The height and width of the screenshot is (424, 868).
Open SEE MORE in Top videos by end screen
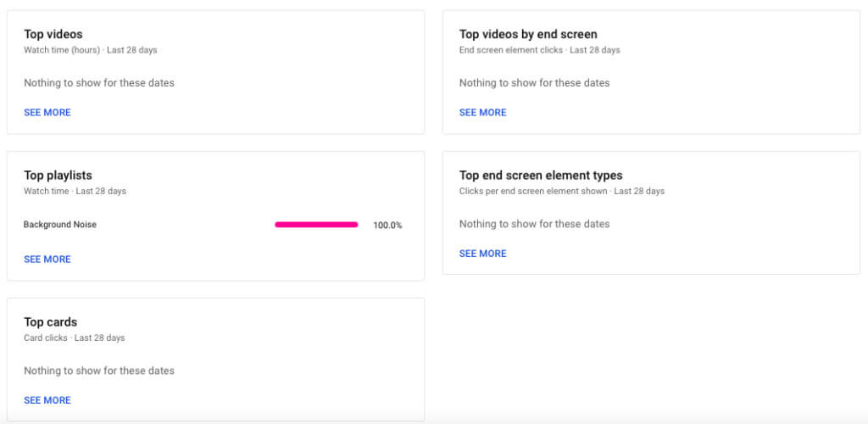tap(482, 113)
